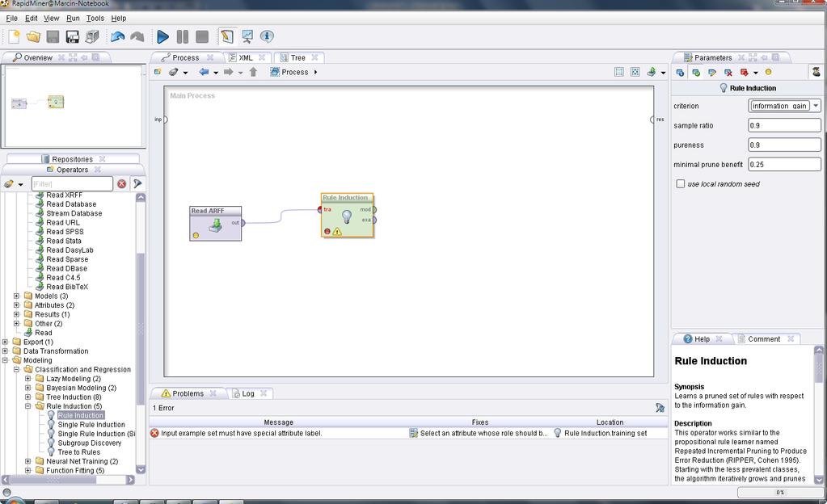Viewport: 827px width, 504px height.
Task: Undo the last action with the blue arrow
Action: pyautogui.click(x=117, y=36)
